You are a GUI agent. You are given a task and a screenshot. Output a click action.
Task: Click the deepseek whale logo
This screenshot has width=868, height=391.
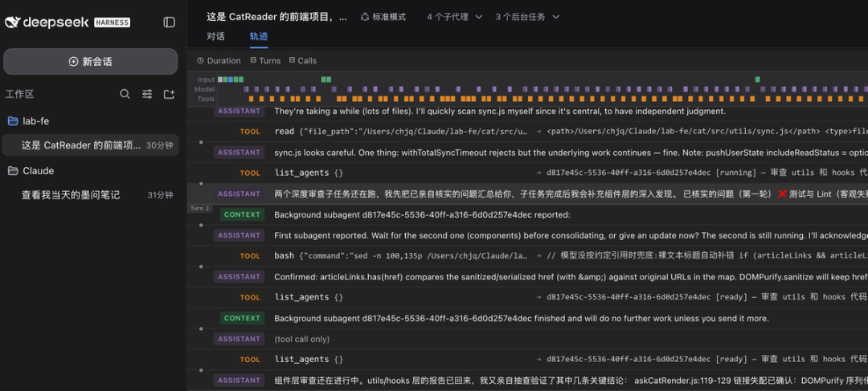(x=13, y=22)
